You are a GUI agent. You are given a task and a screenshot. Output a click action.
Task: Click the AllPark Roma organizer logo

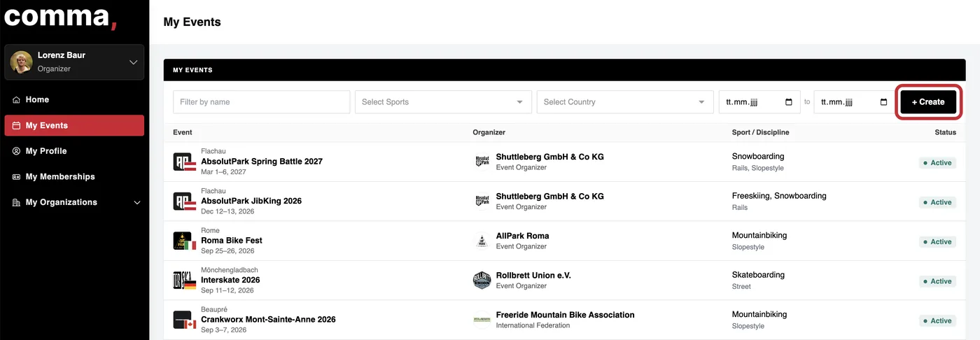[x=482, y=241]
